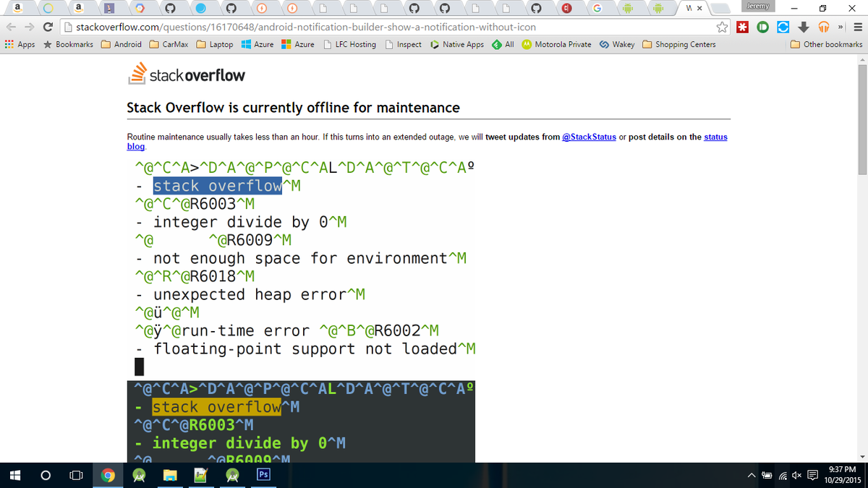Click the blue sync extension icon
This screenshot has height=488, width=868.
tap(783, 27)
